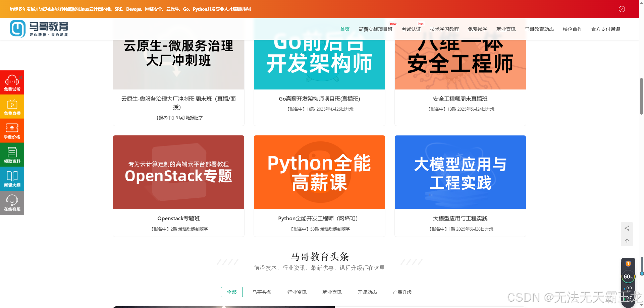Image resolution: width=644 pixels, height=308 pixels.
Task: Open the 考试认证 navigation item
Action: click(411, 29)
